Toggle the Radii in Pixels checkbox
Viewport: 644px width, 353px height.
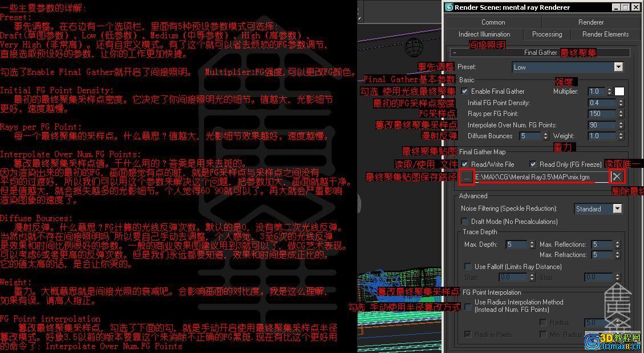coord(468,334)
